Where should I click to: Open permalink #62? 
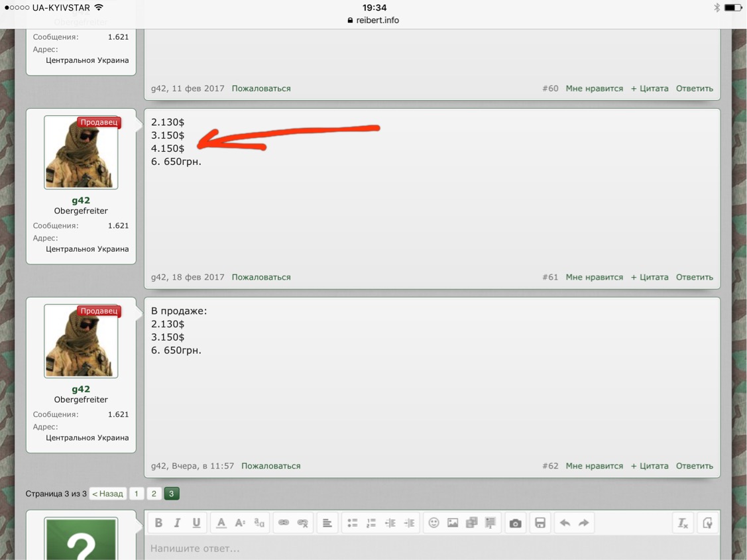[x=550, y=466]
